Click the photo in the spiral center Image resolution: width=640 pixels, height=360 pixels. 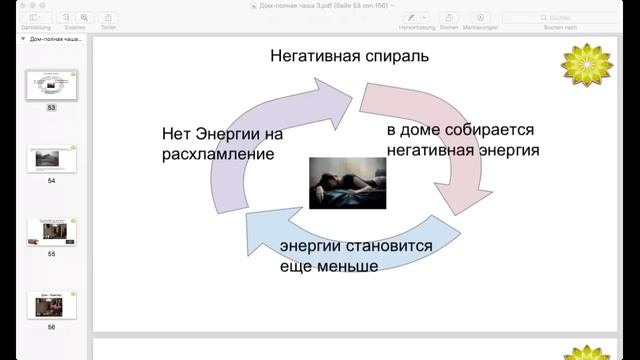(347, 183)
